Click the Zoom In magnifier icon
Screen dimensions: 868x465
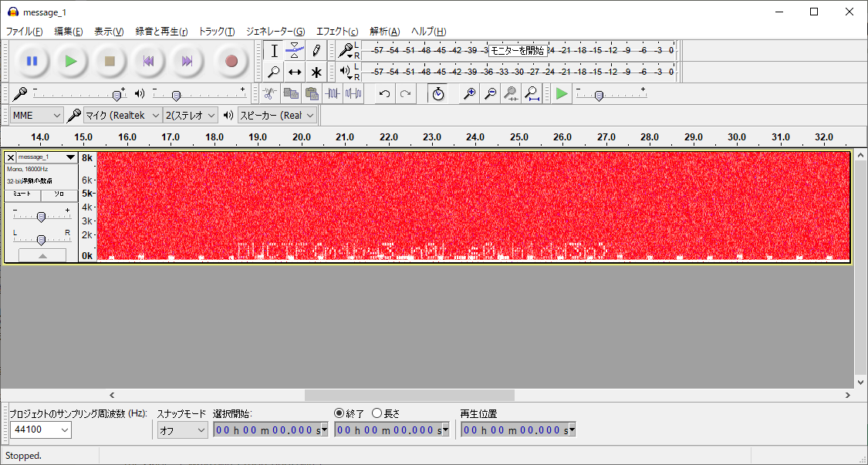pyautogui.click(x=469, y=93)
